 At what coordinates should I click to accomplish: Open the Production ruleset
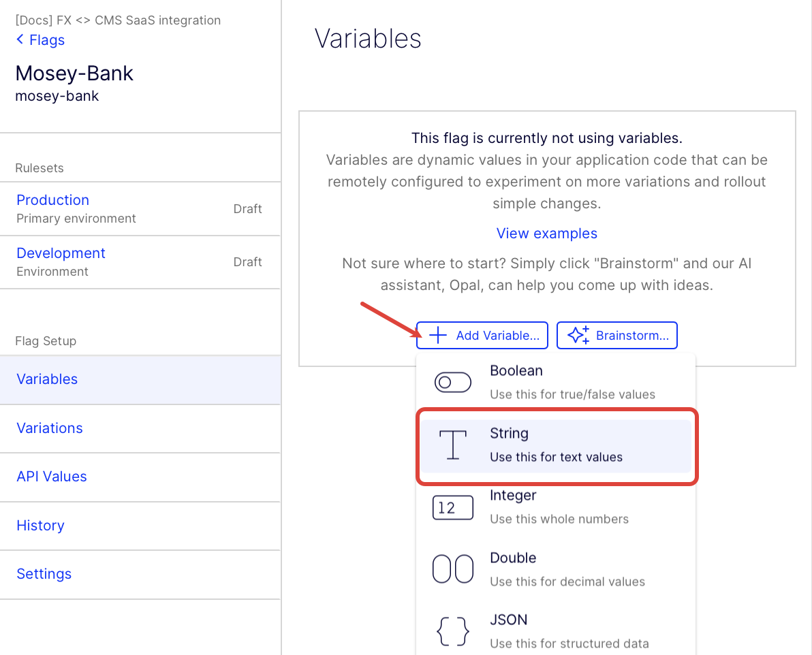tap(140, 208)
